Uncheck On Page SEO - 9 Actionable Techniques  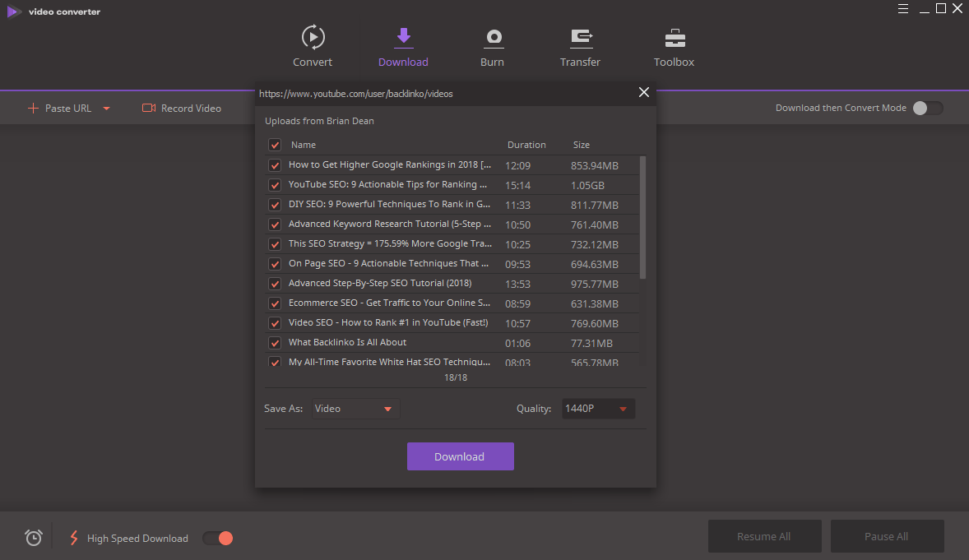[x=275, y=264]
